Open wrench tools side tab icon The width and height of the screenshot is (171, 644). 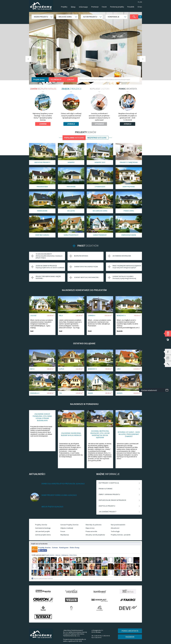(x=168, y=364)
